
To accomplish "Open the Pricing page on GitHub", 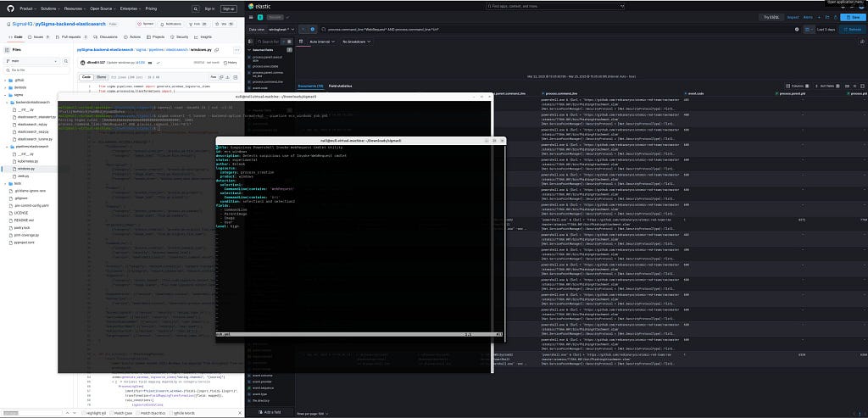I will pyautogui.click(x=151, y=8).
